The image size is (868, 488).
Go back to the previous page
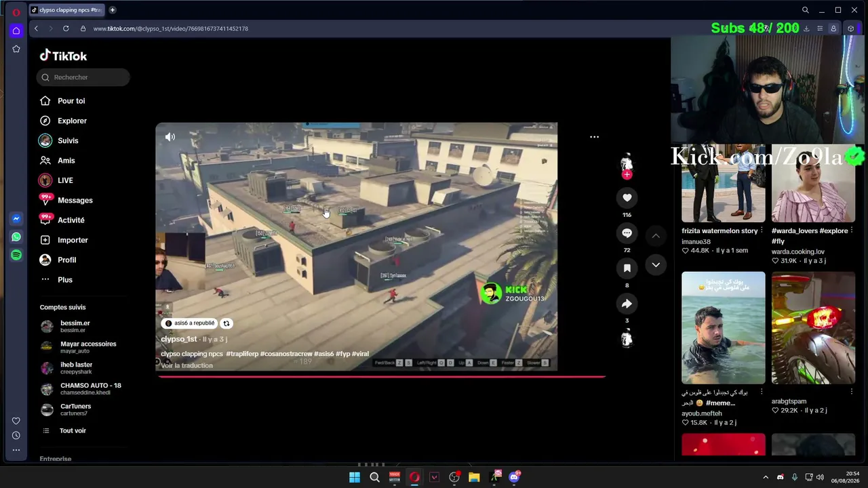click(36, 28)
